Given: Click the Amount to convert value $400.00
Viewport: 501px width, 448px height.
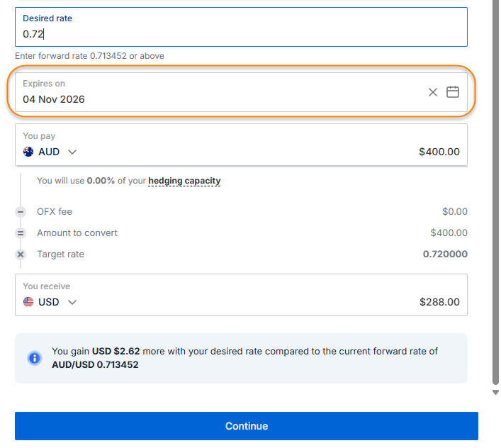Looking at the screenshot, I should [449, 233].
